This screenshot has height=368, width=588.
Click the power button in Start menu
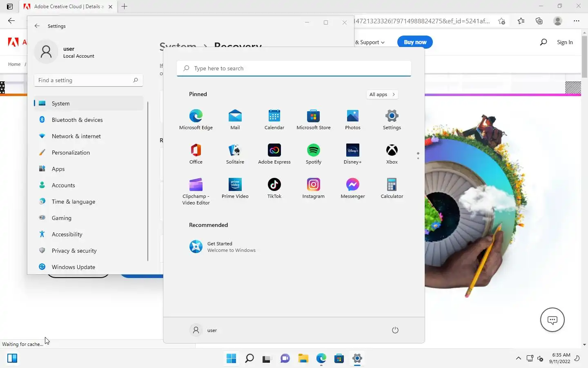(395, 330)
